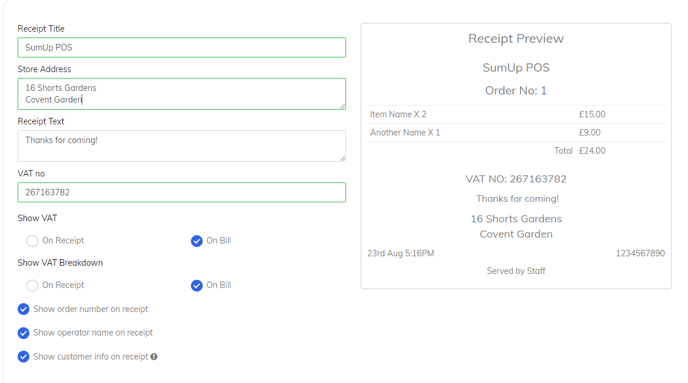Click Order No: 1 in the preview

click(516, 90)
